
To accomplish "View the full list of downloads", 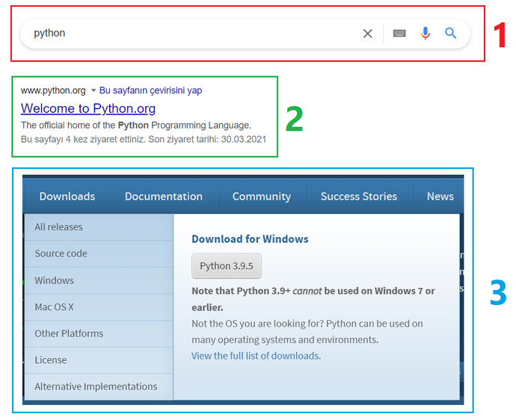I will click(255, 356).
